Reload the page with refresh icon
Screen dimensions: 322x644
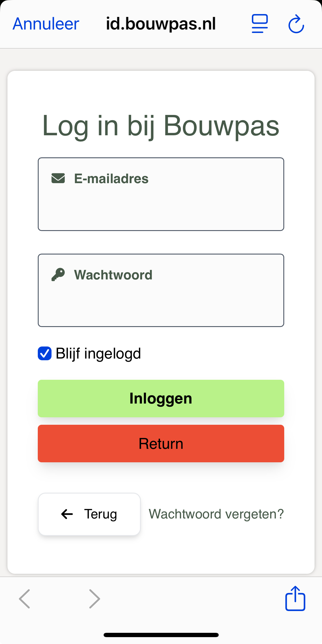[296, 24]
